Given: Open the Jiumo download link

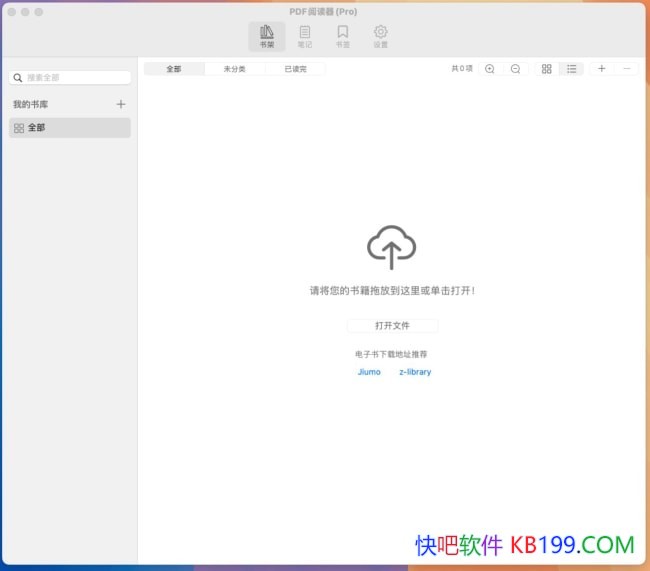Looking at the screenshot, I should 369,372.
